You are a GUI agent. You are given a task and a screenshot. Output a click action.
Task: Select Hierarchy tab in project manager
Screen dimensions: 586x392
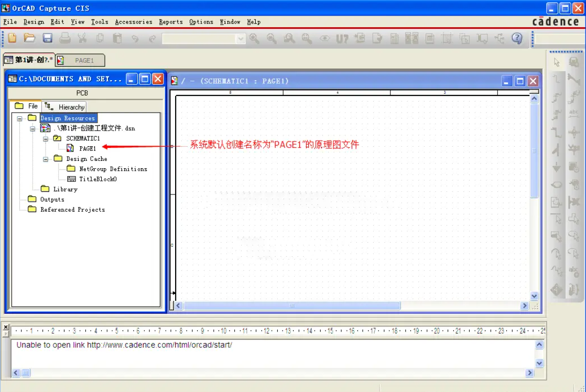(64, 107)
